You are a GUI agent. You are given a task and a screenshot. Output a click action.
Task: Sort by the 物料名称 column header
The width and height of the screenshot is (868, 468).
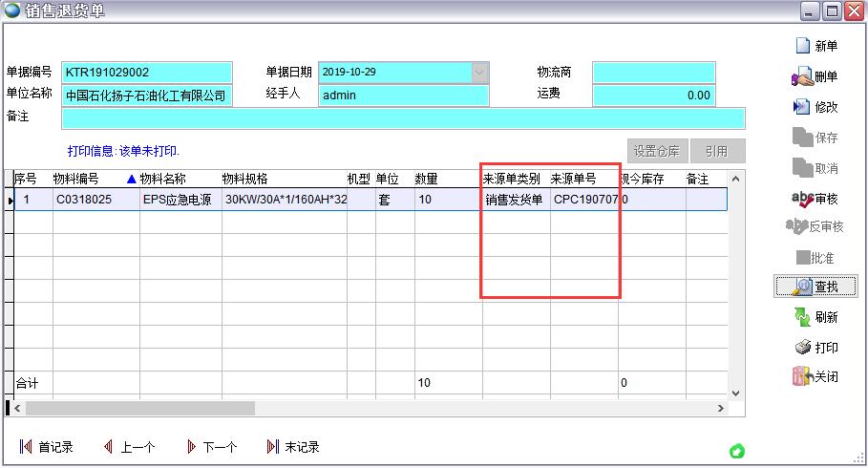[162, 179]
